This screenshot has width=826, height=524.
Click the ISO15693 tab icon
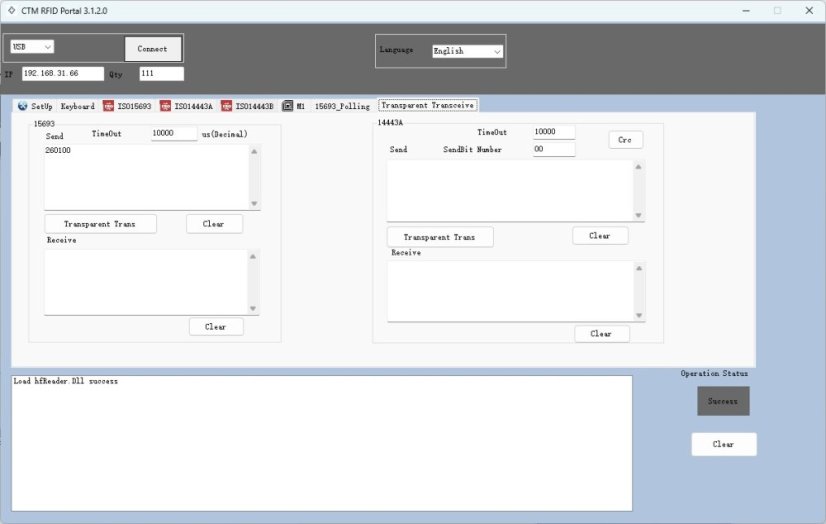(x=108, y=106)
